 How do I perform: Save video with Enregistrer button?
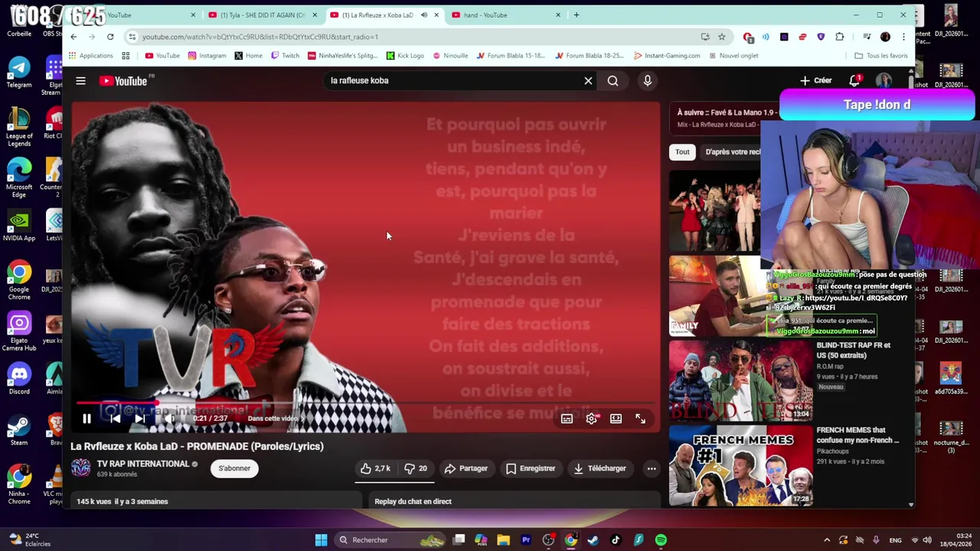[x=531, y=468]
